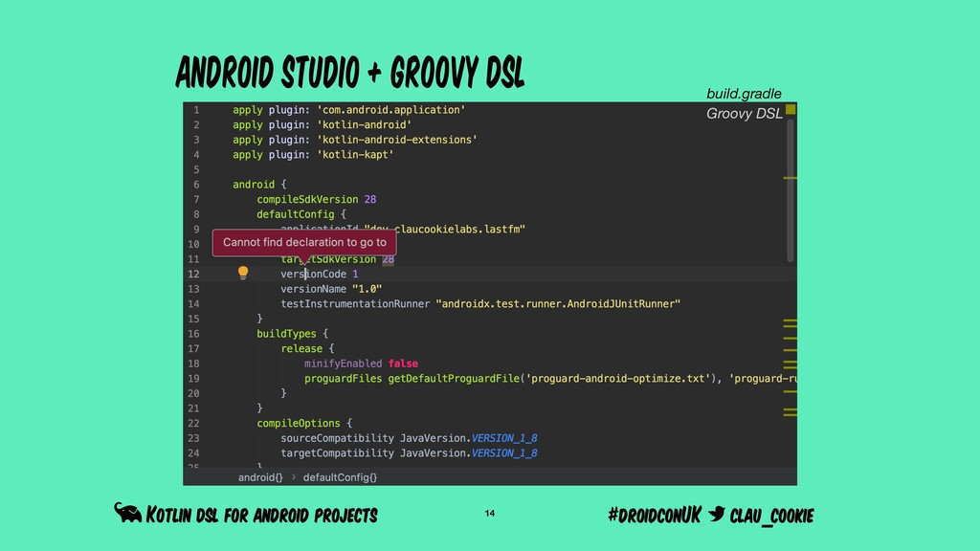Click versionCode on line 12
The image size is (980, 551).
pyautogui.click(x=313, y=274)
